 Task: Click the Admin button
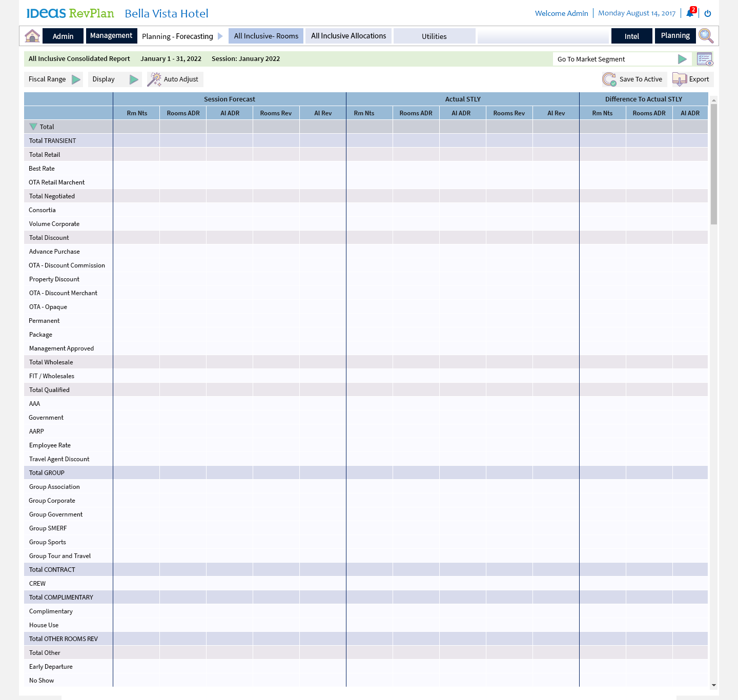click(63, 36)
